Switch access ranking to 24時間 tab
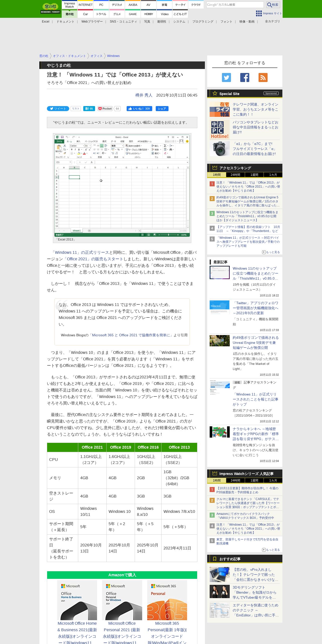This screenshot has height=644, width=322. 235,175
